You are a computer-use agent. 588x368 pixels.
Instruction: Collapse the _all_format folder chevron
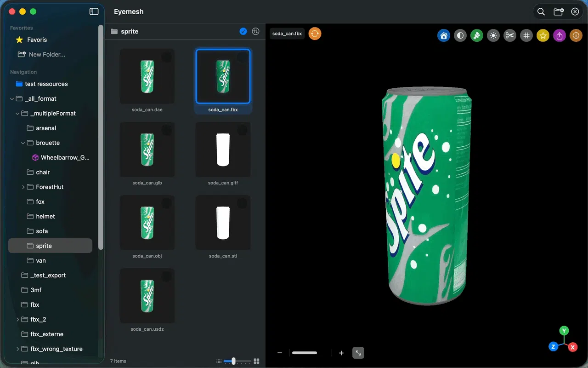coord(12,98)
